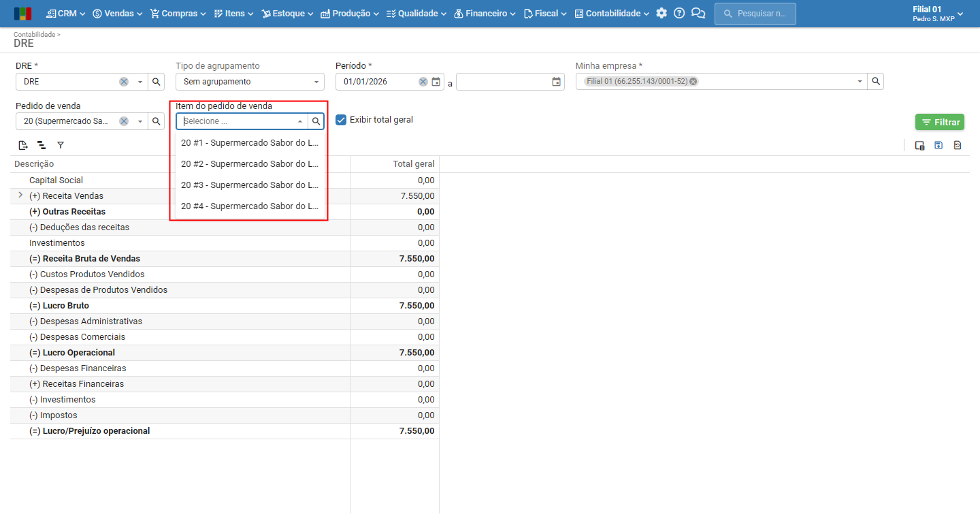Open the Minha empresa dropdown arrow
This screenshot has width=980, height=521.
coord(860,82)
